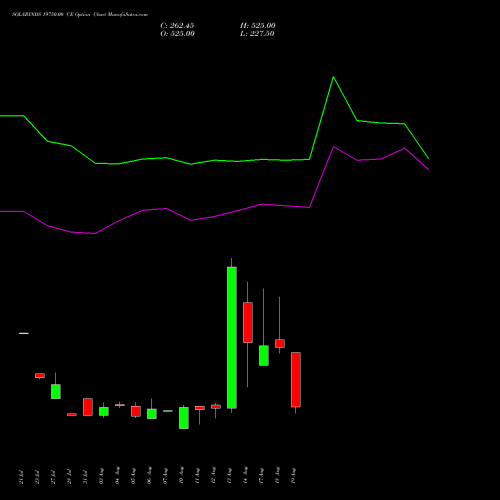Screen dimensions: 500x500
Task: Click the small red candle on 18 Aug
Action: (280, 343)
